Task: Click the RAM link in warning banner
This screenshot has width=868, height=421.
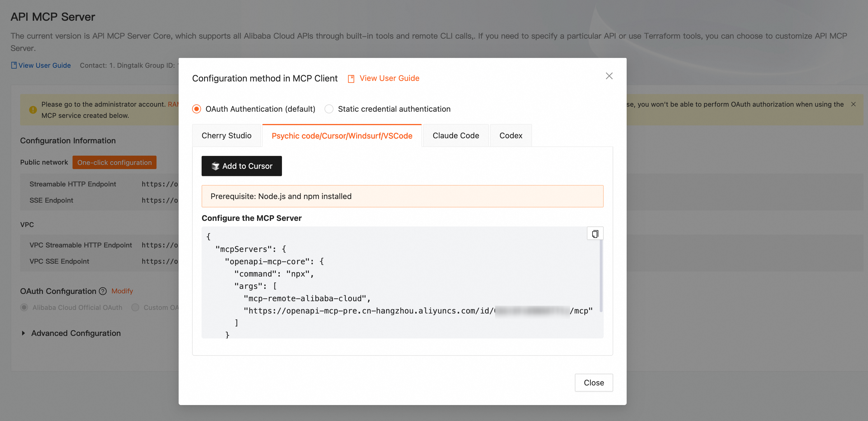Action: (x=173, y=104)
